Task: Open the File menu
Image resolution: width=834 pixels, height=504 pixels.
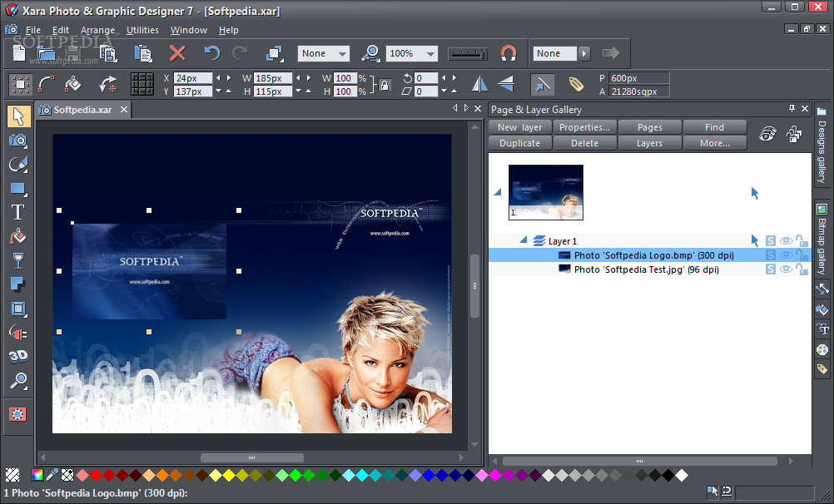Action: (33, 30)
